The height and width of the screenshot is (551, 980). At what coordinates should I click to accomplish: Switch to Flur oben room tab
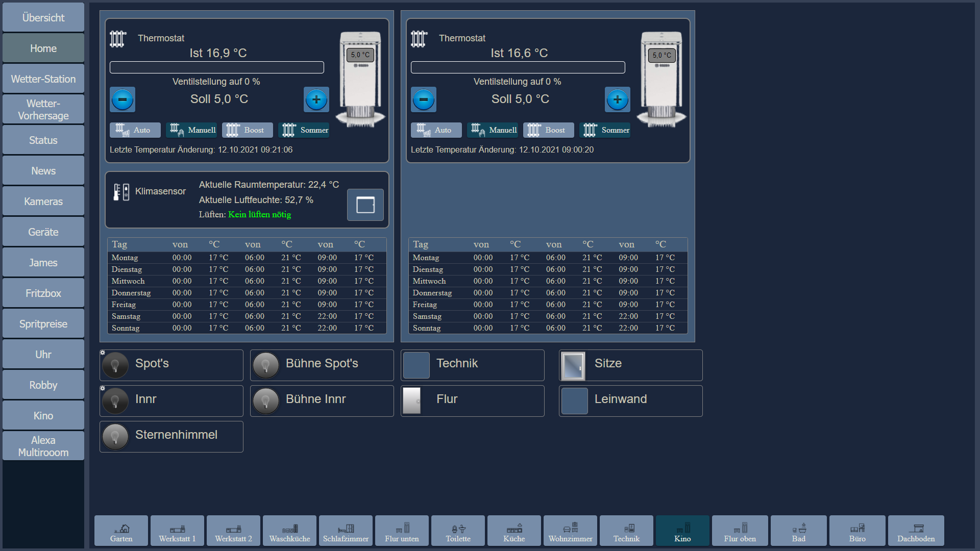740,531
